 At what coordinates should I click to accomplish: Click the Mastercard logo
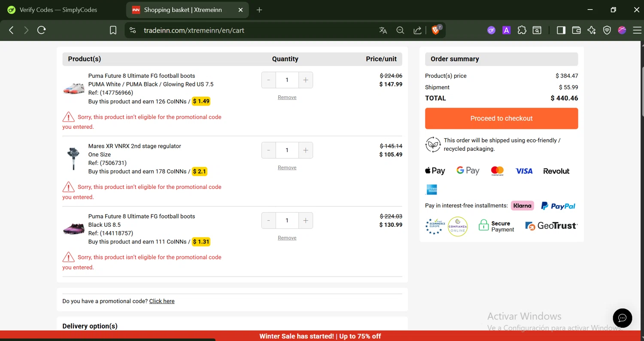[x=497, y=171]
